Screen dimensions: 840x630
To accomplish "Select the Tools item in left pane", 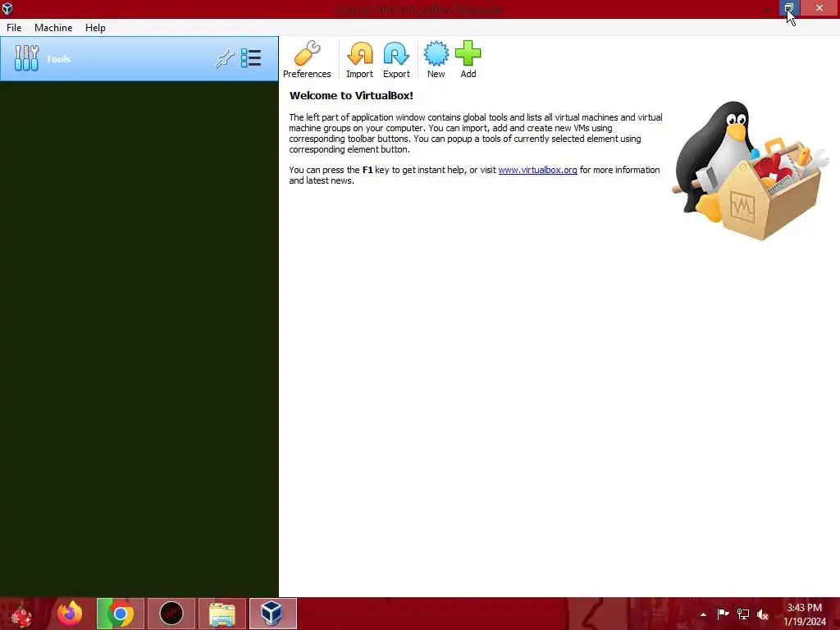I will click(139, 59).
